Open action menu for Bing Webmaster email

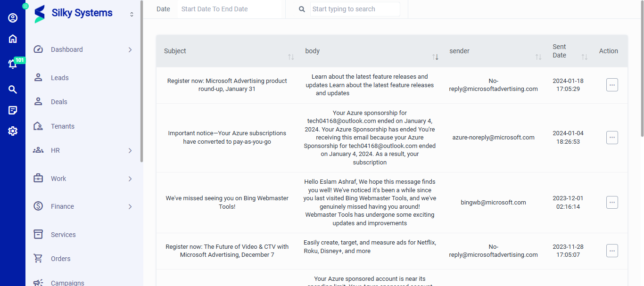(612, 202)
